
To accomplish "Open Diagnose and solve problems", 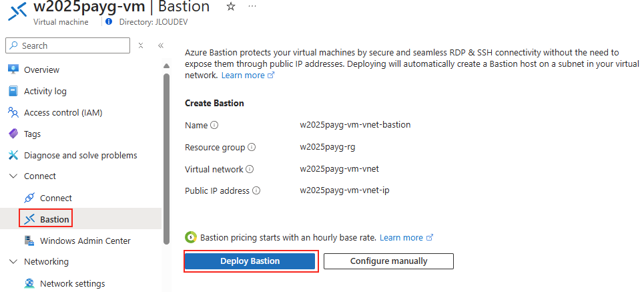I will click(x=81, y=156).
